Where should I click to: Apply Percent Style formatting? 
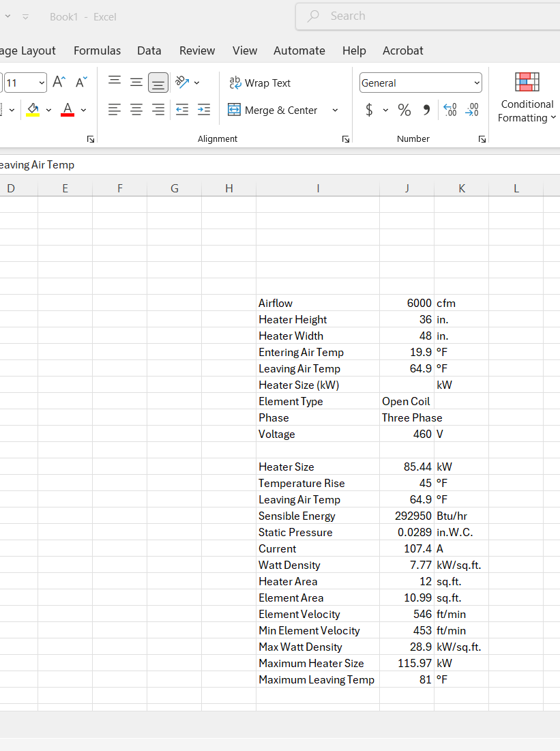pos(404,110)
